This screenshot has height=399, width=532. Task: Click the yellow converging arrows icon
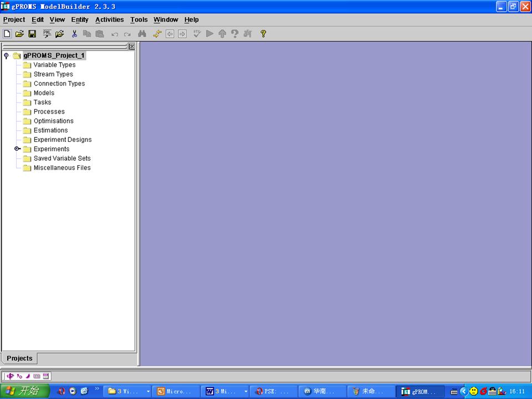157,34
